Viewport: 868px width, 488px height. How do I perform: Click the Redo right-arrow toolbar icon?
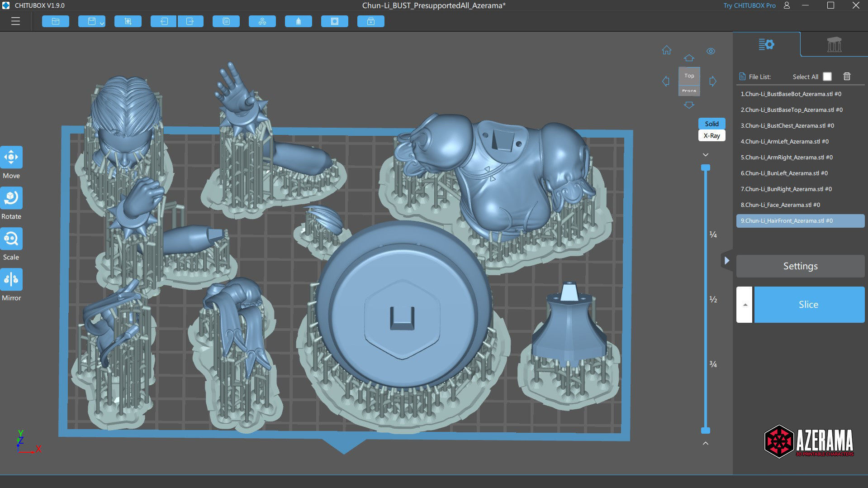(x=190, y=21)
